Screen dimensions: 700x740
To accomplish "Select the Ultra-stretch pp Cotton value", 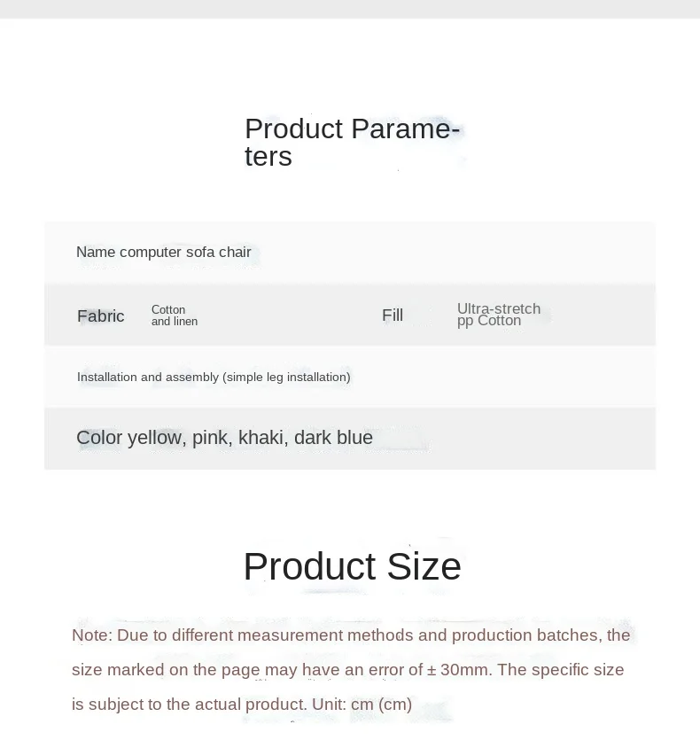I will pyautogui.click(x=499, y=315).
